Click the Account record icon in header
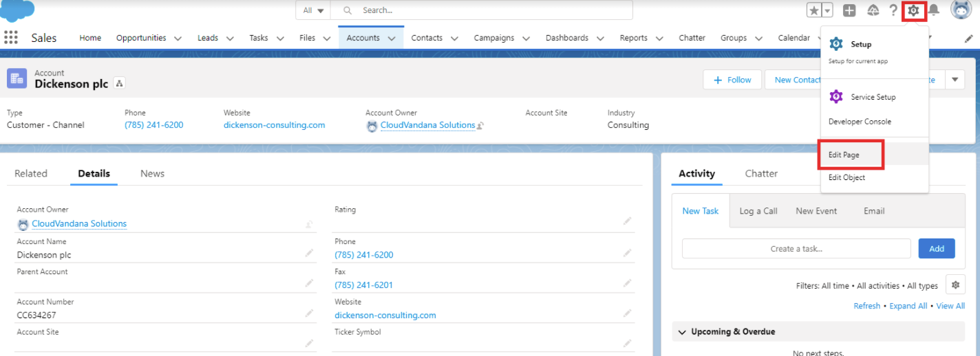 (17, 78)
